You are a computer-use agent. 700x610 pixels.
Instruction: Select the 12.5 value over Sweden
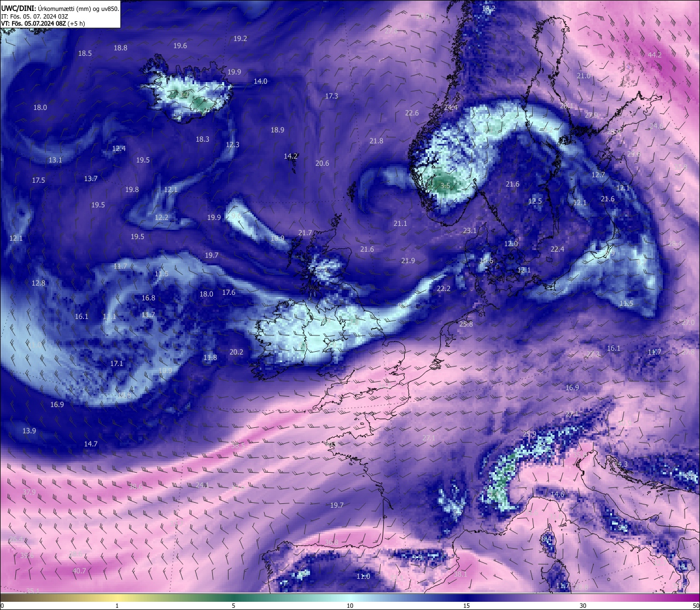[535, 201]
